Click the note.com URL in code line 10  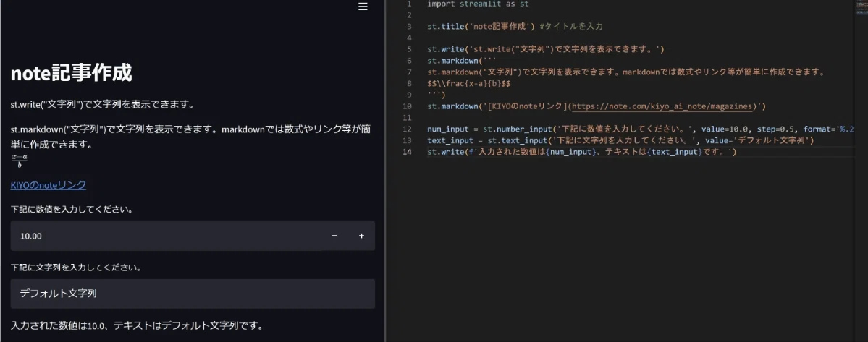[662, 106]
